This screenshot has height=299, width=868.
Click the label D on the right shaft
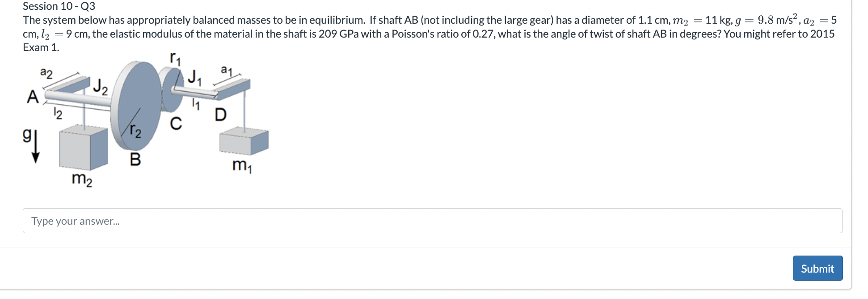[220, 114]
